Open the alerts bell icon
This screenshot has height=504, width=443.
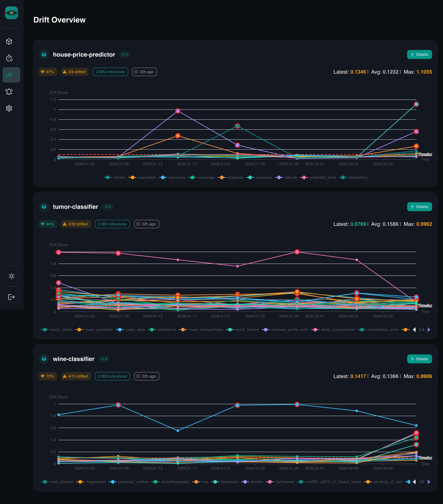(x=9, y=92)
